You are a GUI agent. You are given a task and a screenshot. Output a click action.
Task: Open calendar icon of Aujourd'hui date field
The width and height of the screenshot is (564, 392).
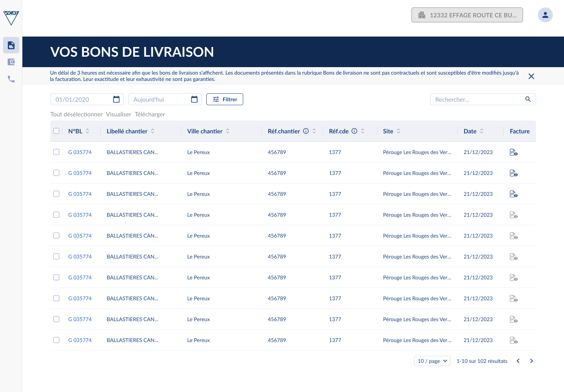point(194,99)
